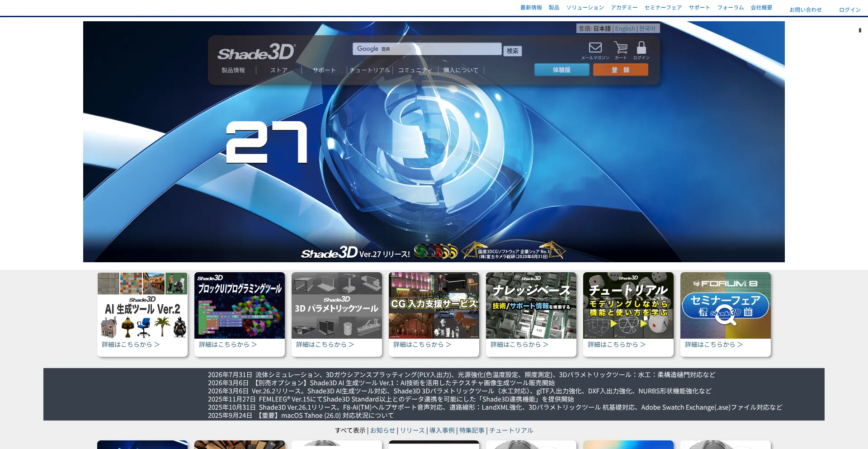
Task: Open the ブロックUIプログラミングツール thumbnail
Action: pos(240,305)
